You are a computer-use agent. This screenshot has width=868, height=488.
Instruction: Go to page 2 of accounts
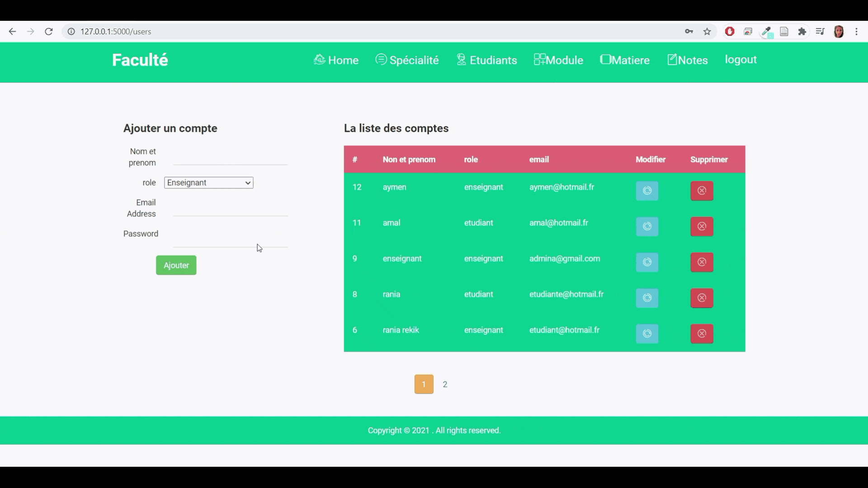445,384
